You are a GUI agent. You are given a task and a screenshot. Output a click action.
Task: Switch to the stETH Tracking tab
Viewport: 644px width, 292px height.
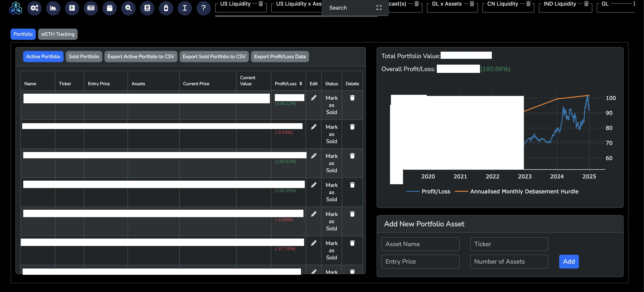click(58, 34)
